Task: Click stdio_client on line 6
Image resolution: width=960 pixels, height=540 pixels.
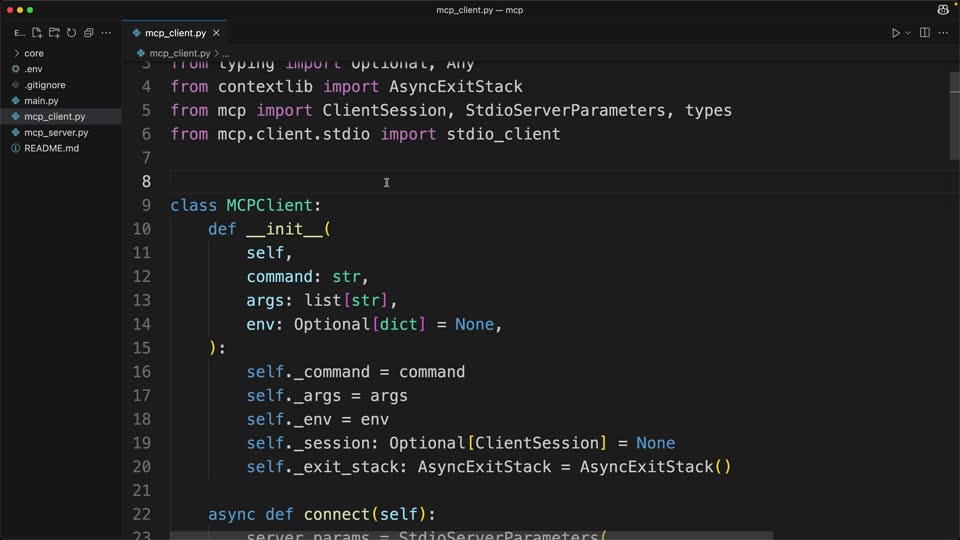Action: 503,134
